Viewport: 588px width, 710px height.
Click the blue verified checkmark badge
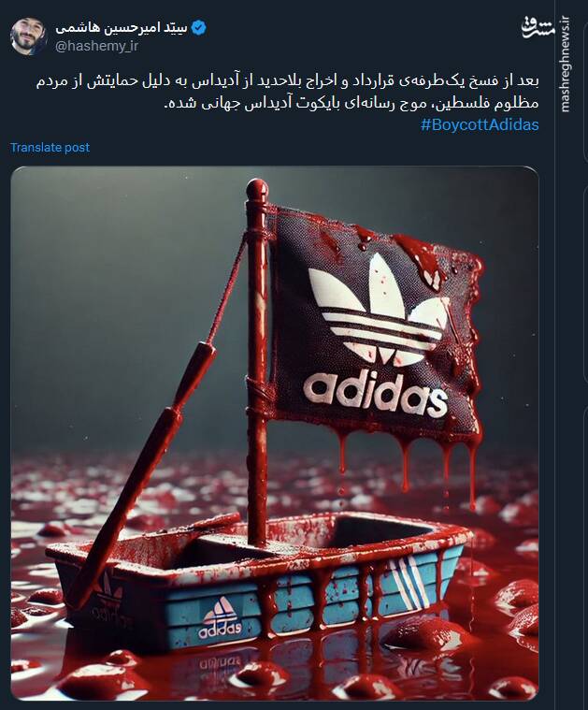pyautogui.click(x=199, y=28)
